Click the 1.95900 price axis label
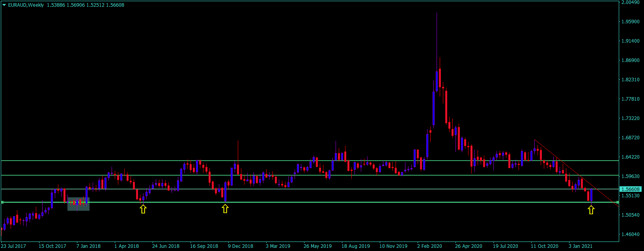 (x=631, y=22)
